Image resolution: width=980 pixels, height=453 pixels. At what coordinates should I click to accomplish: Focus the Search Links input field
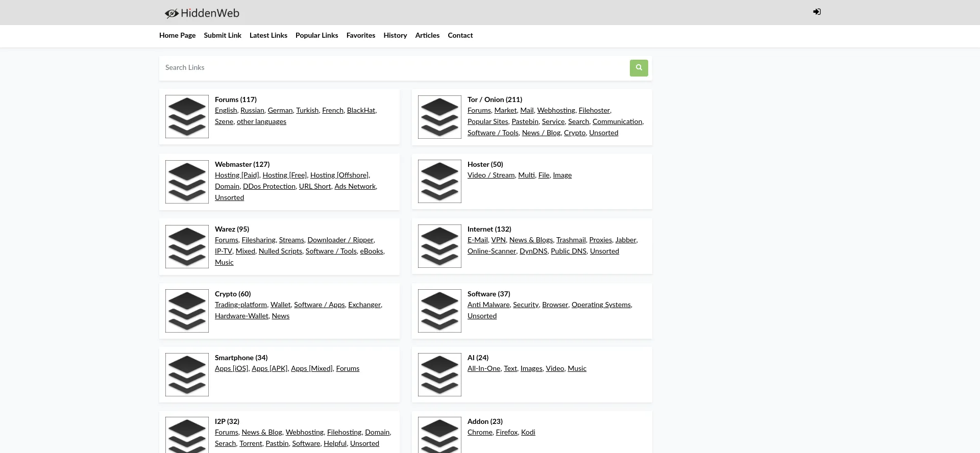tap(395, 68)
